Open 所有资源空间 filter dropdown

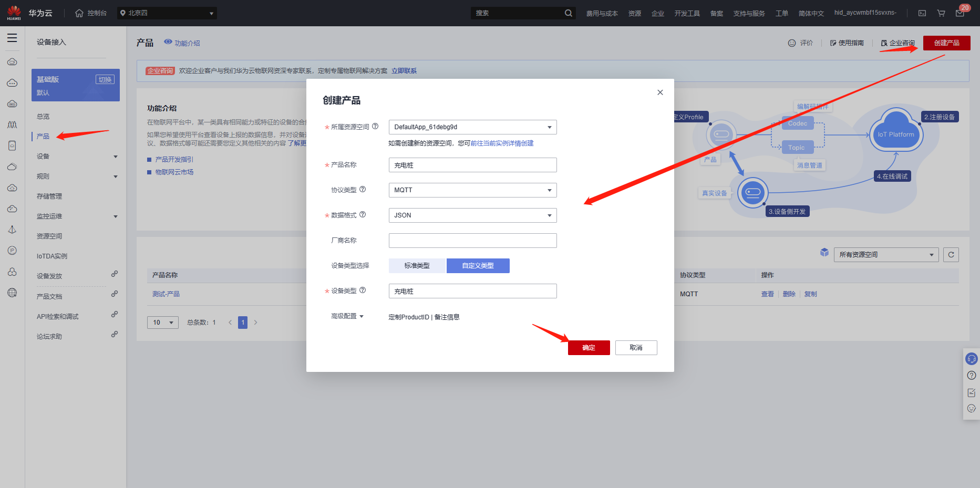[x=886, y=255]
